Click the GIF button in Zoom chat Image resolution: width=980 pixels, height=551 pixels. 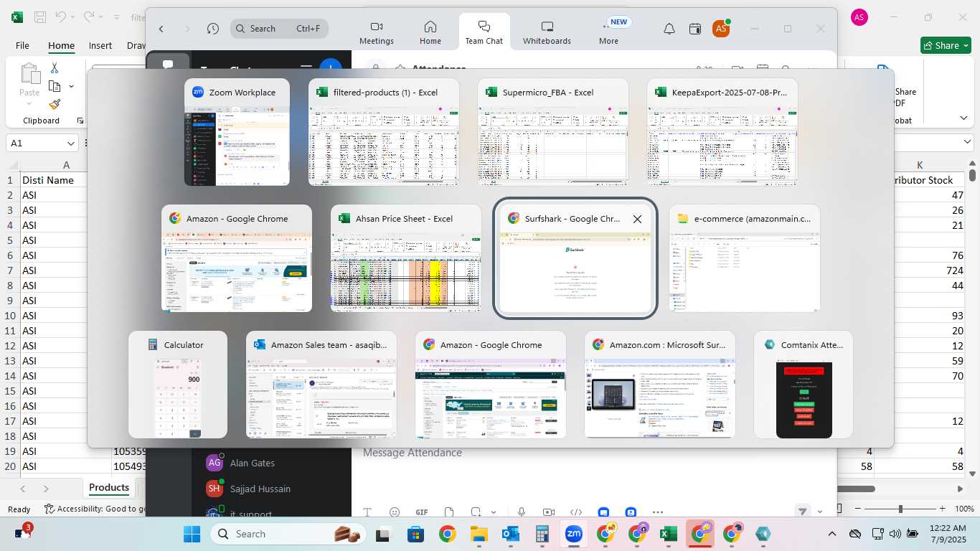(422, 512)
